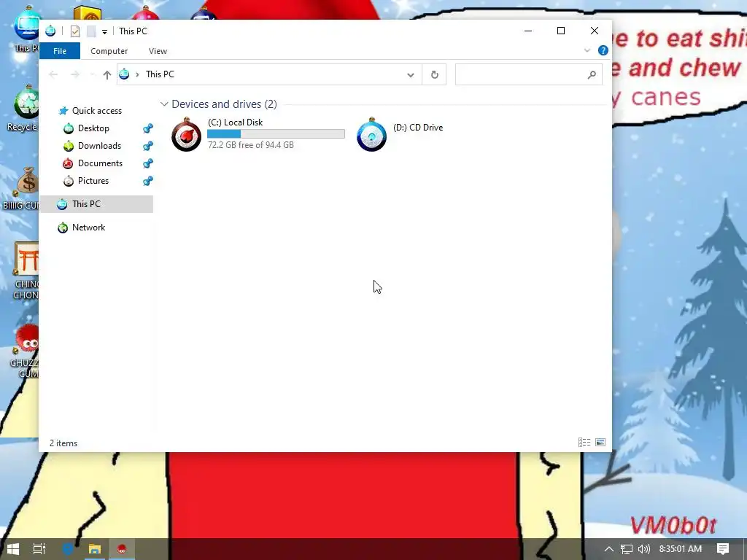Open Pictures in the navigation pane

(x=93, y=181)
